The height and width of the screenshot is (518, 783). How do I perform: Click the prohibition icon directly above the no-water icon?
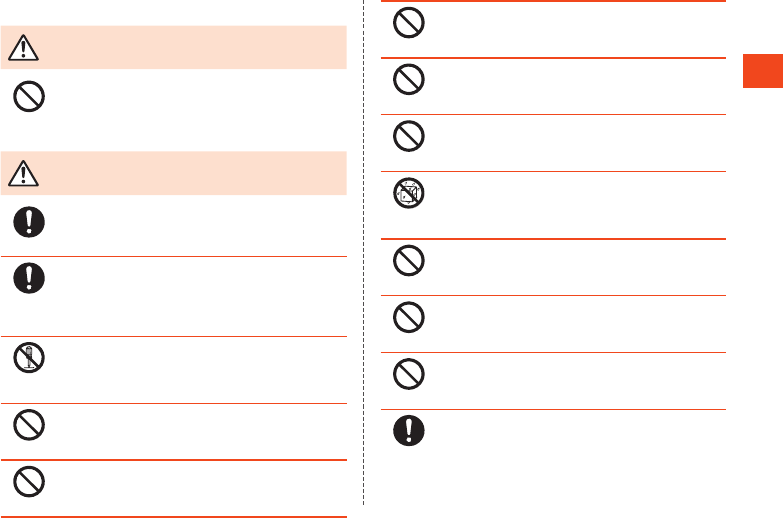408,136
